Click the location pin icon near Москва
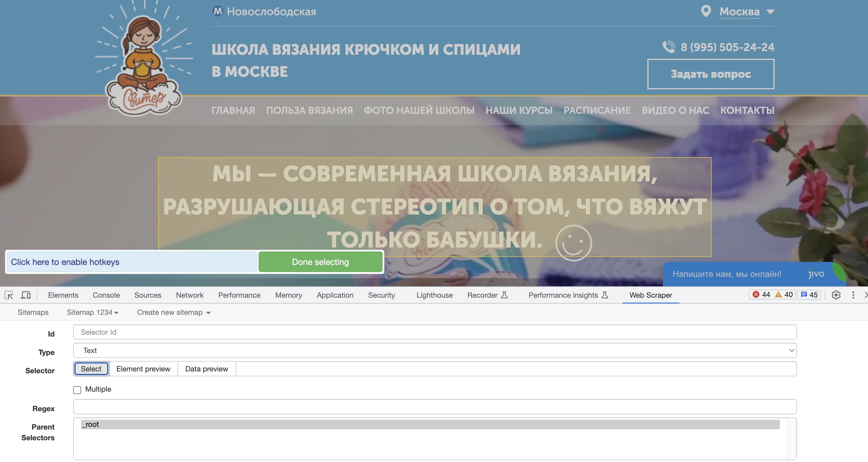 pyautogui.click(x=705, y=11)
